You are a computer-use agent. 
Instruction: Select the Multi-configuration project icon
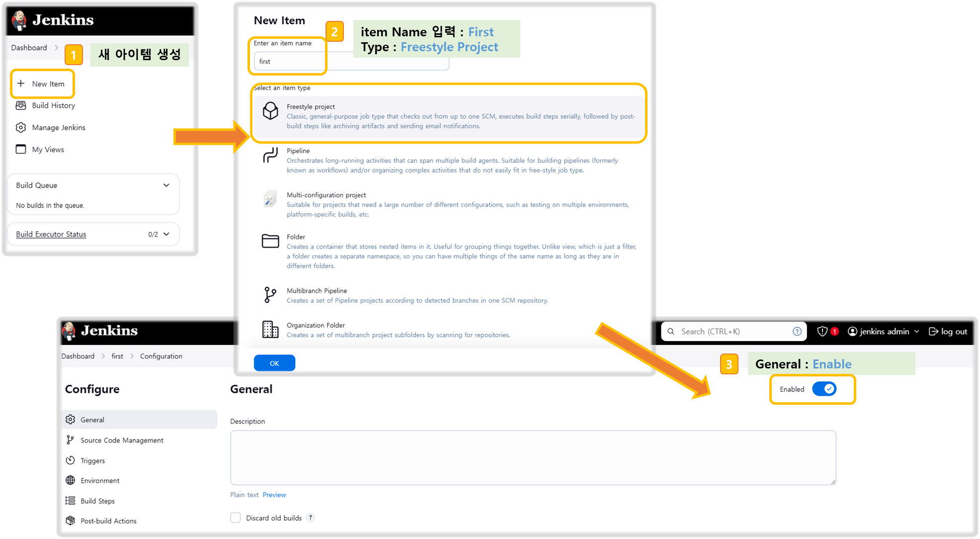point(270,199)
